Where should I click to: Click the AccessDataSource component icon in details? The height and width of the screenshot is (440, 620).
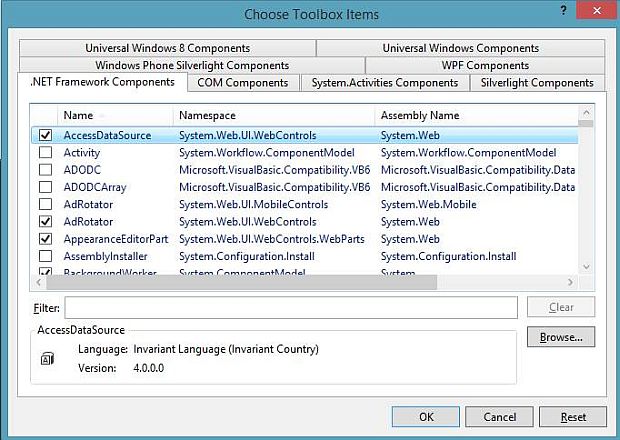tap(47, 359)
